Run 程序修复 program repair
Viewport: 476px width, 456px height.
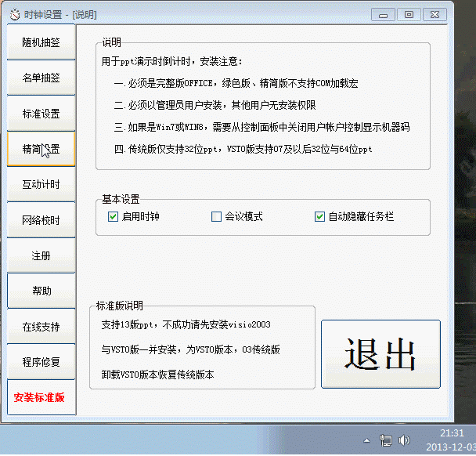(x=41, y=362)
